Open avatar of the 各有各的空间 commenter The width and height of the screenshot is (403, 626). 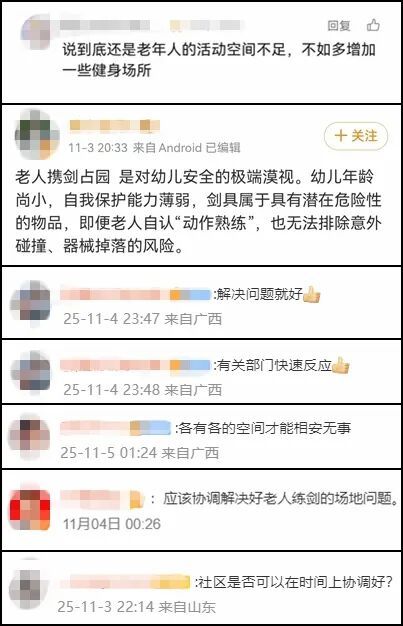coord(30,436)
